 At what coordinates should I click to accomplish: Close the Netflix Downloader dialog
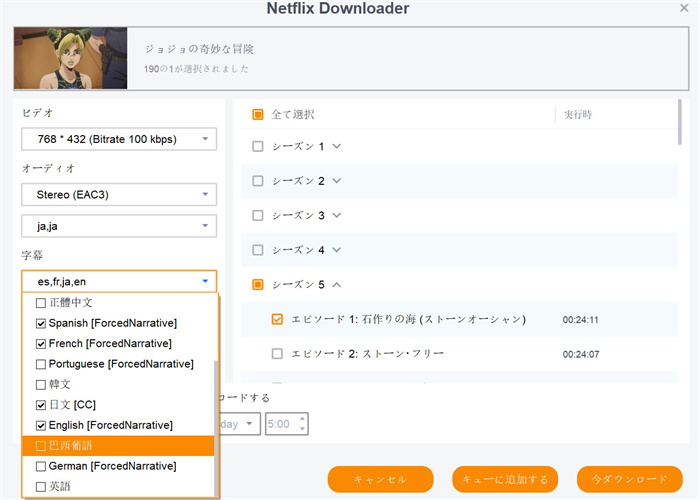(x=684, y=8)
